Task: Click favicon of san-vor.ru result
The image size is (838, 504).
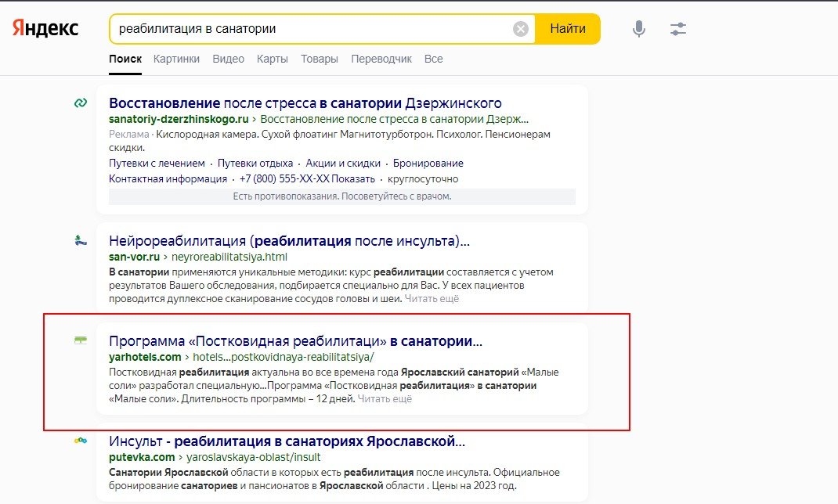Action: [x=81, y=240]
